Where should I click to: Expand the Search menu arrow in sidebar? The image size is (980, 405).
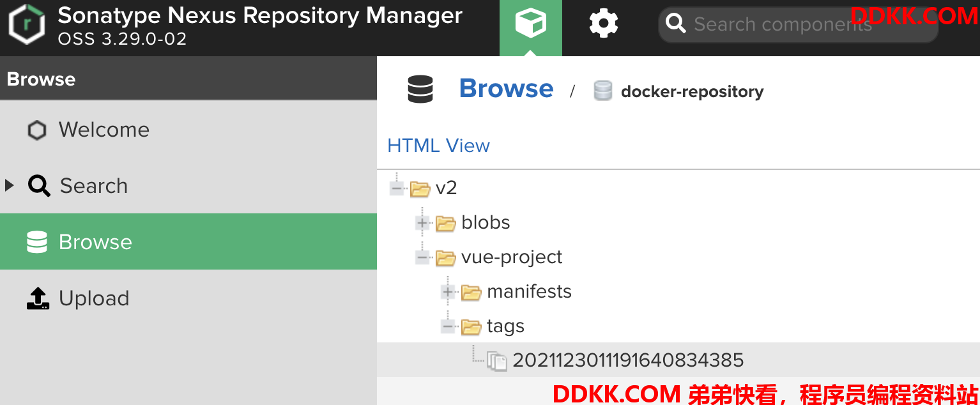tap(9, 186)
